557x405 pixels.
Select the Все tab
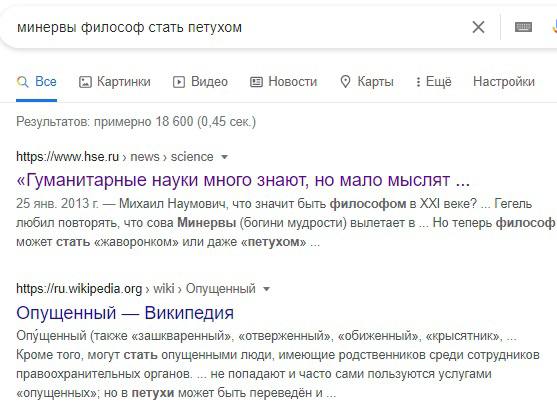coord(36,82)
